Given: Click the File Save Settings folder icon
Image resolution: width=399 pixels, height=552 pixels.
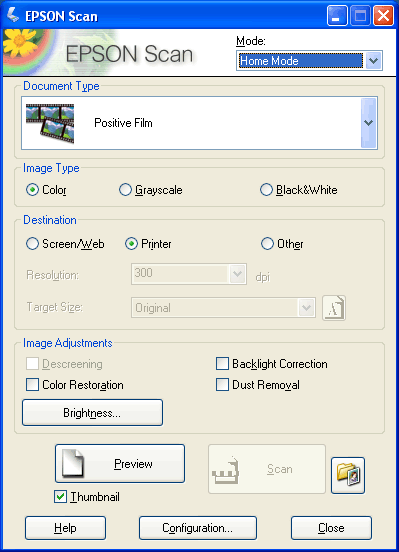Looking at the screenshot, I should tap(348, 475).
